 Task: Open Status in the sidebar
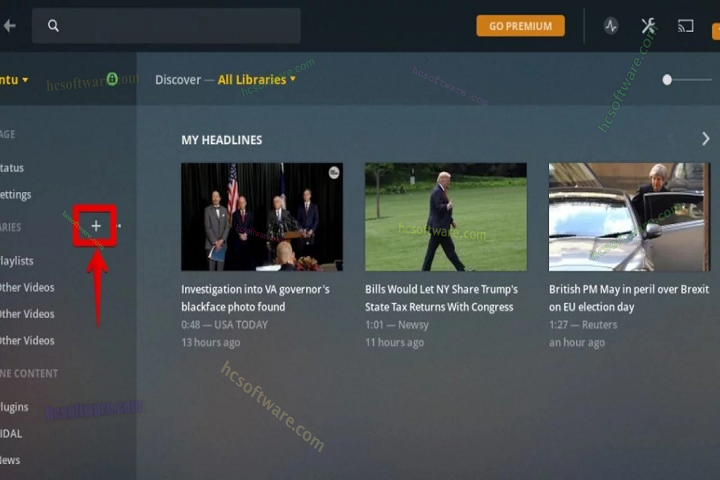[x=12, y=168]
